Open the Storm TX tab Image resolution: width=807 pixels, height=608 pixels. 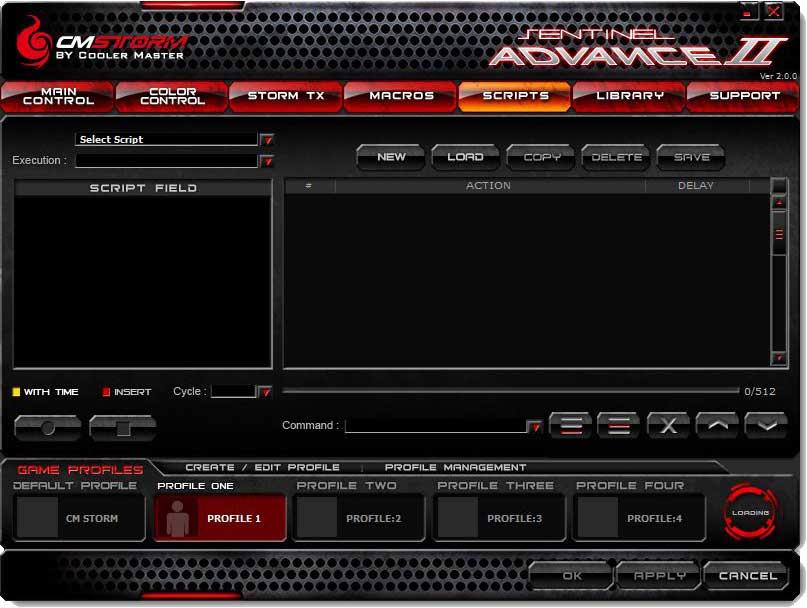[286, 96]
